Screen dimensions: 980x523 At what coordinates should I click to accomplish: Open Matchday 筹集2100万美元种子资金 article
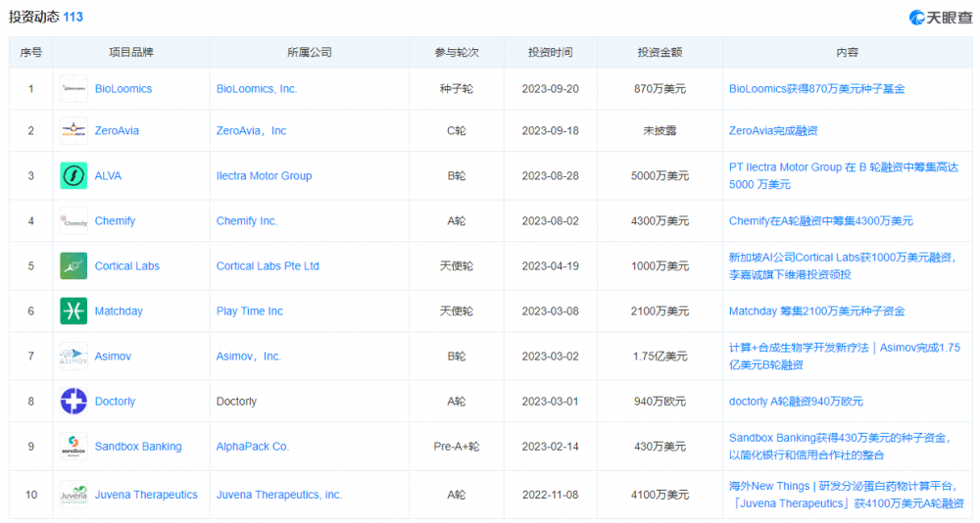click(x=817, y=310)
